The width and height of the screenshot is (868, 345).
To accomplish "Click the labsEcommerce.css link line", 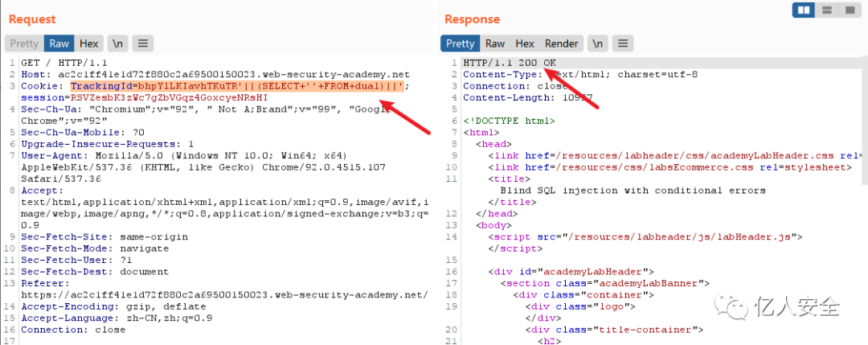I will tap(669, 167).
